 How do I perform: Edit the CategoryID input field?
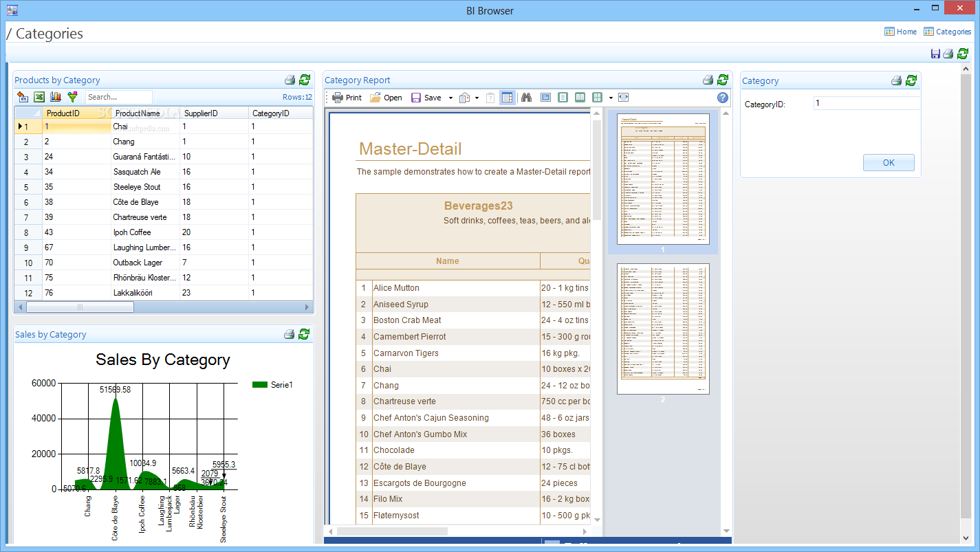tap(866, 103)
